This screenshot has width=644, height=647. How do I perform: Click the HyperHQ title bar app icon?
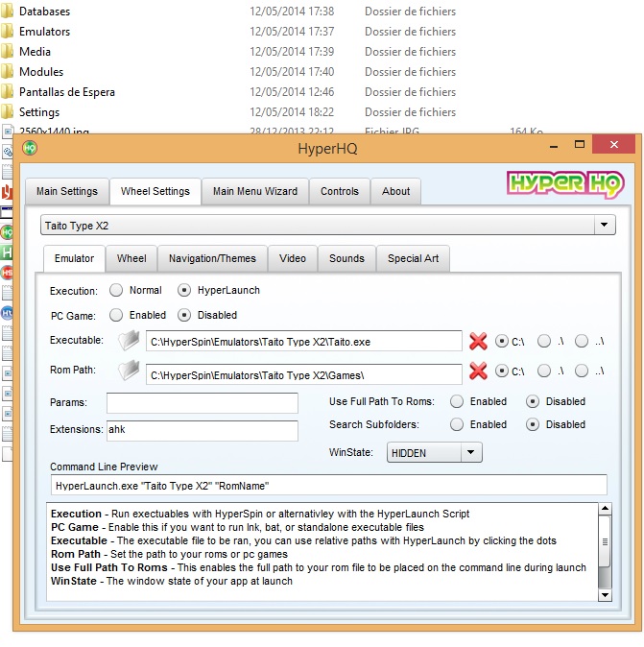tap(30, 148)
